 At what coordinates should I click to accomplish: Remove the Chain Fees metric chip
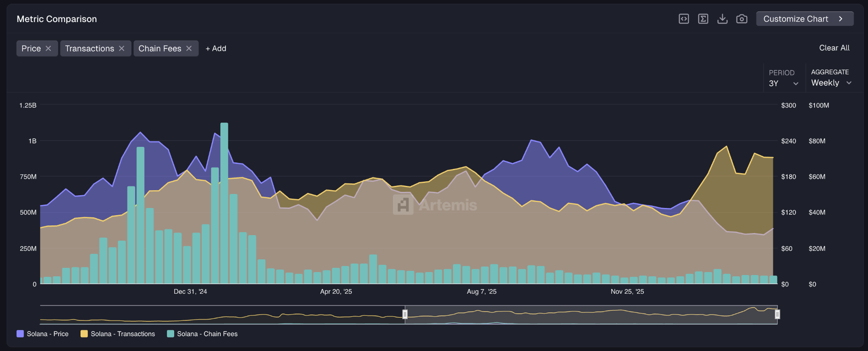[189, 48]
